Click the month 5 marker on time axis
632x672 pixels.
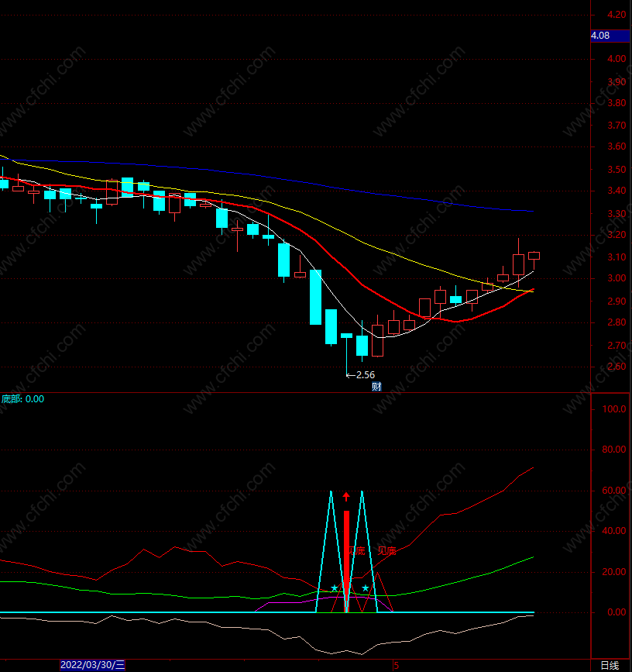click(396, 666)
